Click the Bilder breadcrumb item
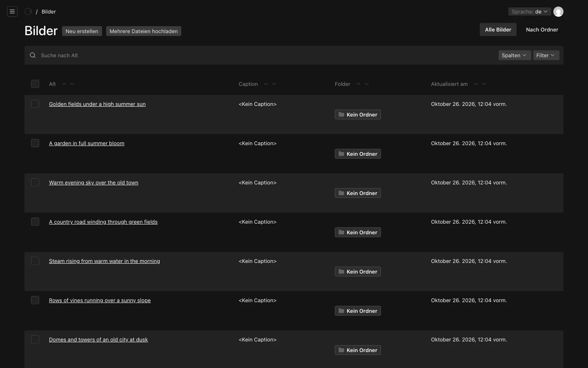The height and width of the screenshot is (368, 588). pyautogui.click(x=49, y=11)
